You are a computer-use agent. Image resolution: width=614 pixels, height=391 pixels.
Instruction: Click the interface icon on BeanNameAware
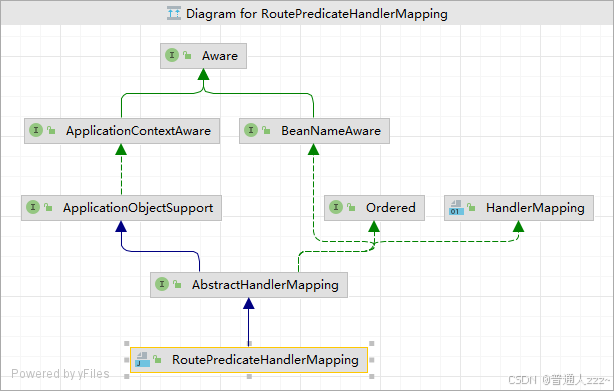coord(251,130)
